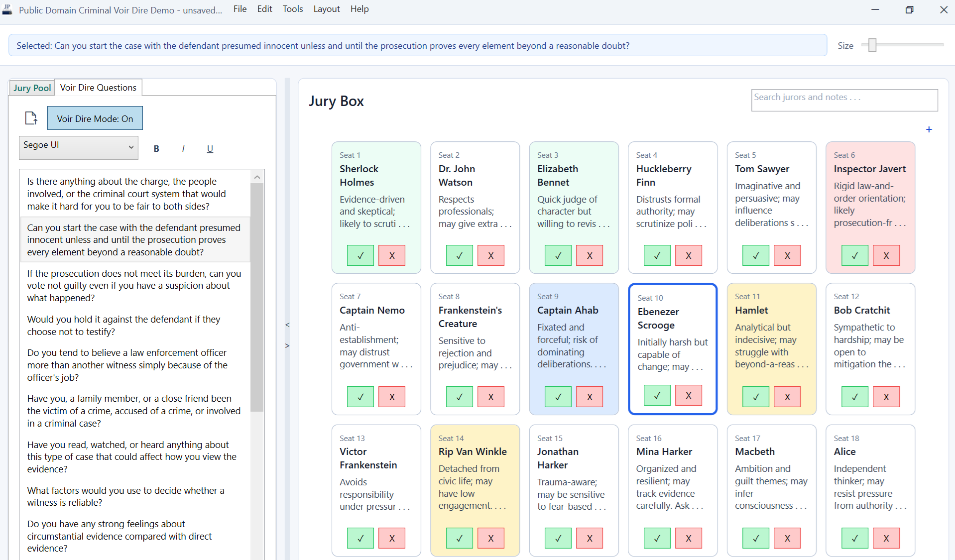Collapse left panel with the < arrow

[287, 325]
